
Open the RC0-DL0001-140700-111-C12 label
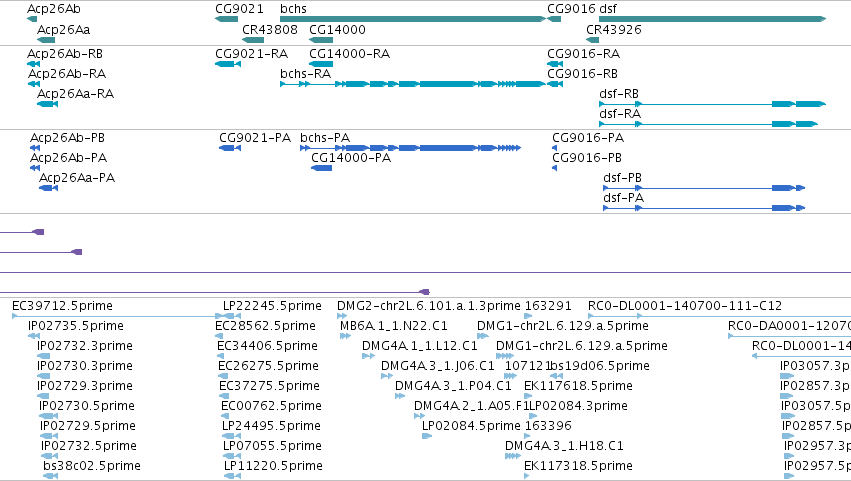click(685, 306)
